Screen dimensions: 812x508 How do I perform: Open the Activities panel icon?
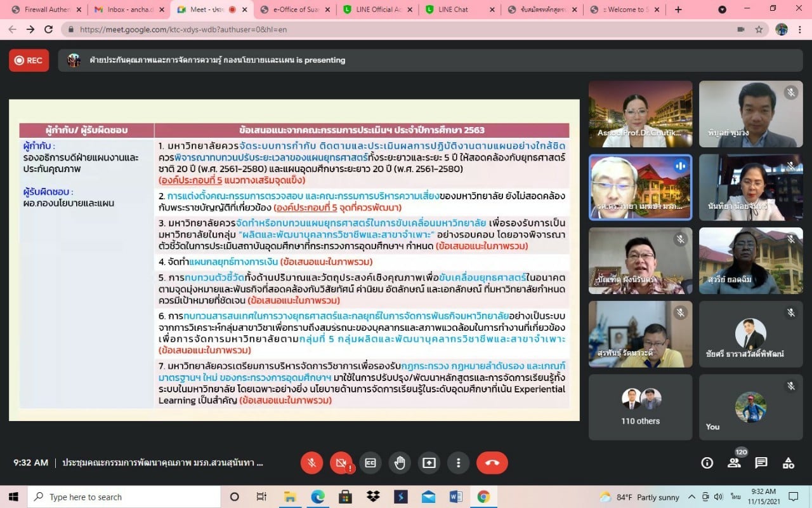click(x=788, y=463)
